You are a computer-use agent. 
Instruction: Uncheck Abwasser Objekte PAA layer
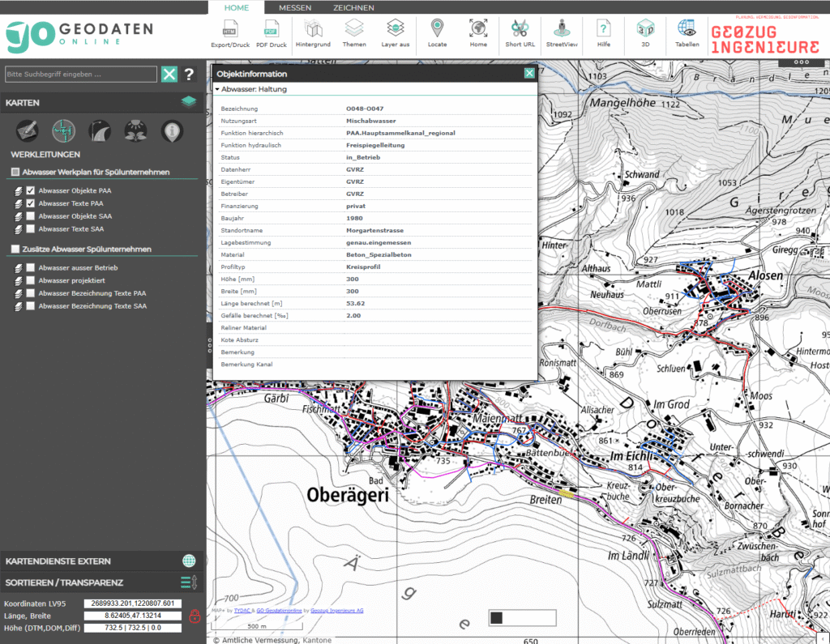pos(31,191)
